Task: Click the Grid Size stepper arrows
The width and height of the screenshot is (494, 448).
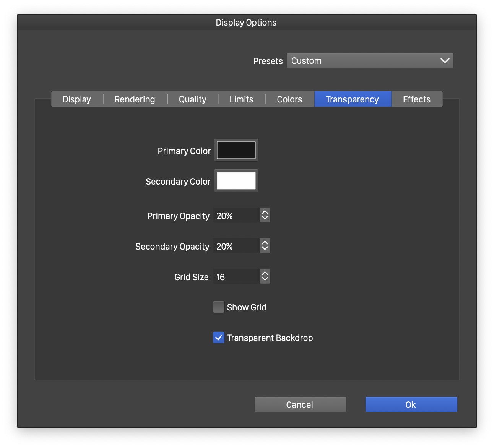Action: click(x=265, y=277)
